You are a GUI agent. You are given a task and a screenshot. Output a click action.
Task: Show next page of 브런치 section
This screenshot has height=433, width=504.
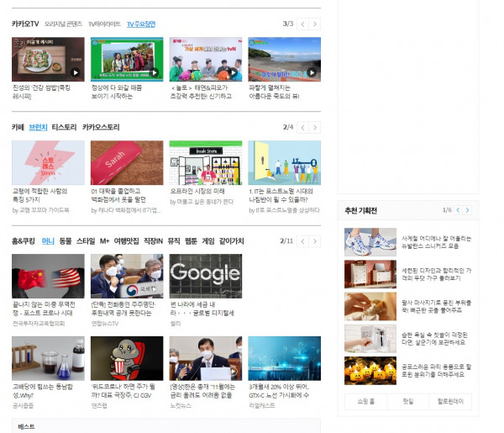click(315, 128)
